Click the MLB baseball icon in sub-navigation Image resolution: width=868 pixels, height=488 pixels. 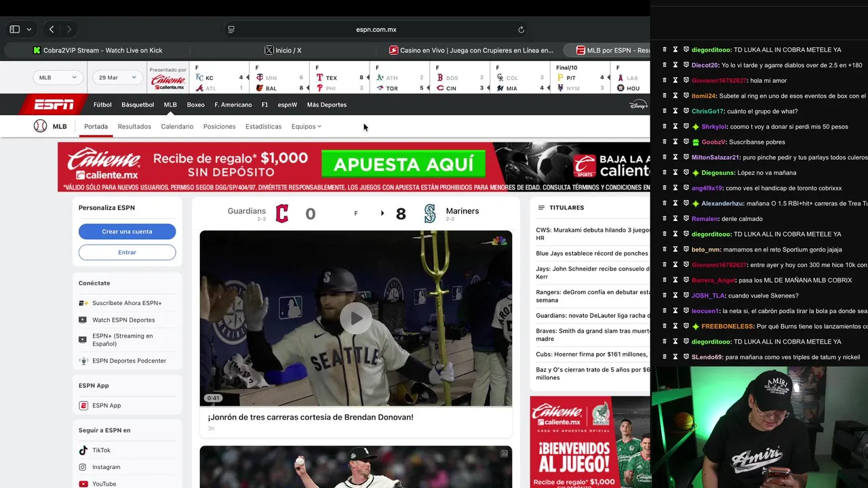pos(41,126)
